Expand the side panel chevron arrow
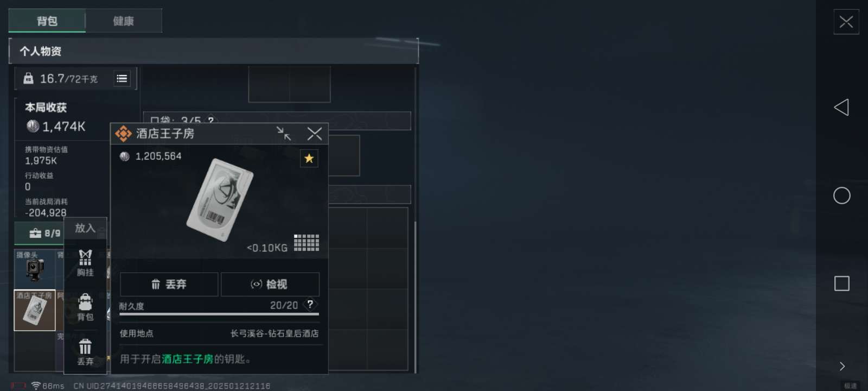The width and height of the screenshot is (868, 391). (842, 367)
